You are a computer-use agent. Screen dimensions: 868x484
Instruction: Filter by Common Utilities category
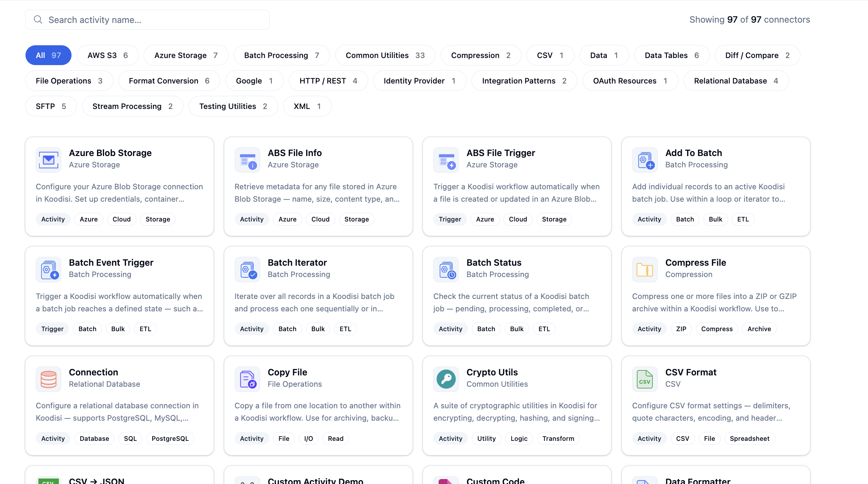pyautogui.click(x=385, y=55)
